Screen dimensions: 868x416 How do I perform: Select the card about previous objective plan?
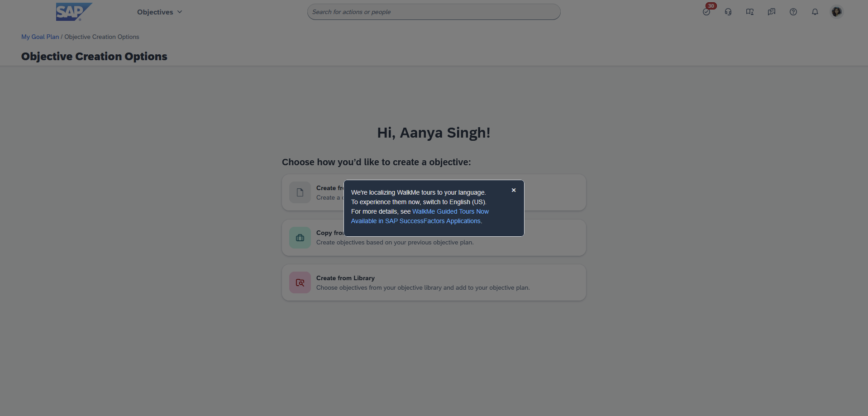pos(434,238)
